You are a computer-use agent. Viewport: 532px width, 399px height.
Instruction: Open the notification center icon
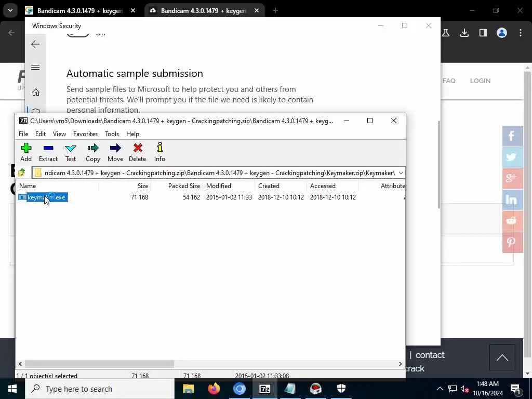(x=515, y=389)
